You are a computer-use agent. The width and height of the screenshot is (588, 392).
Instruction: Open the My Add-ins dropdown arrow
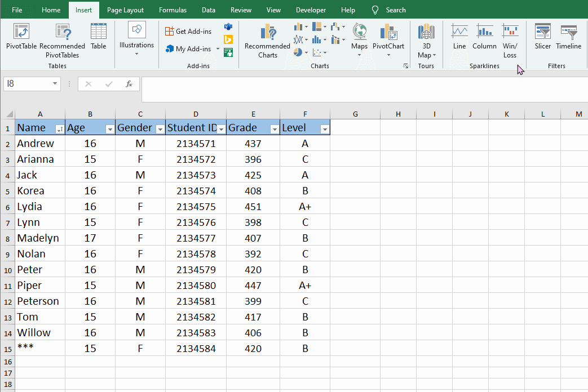coord(218,49)
